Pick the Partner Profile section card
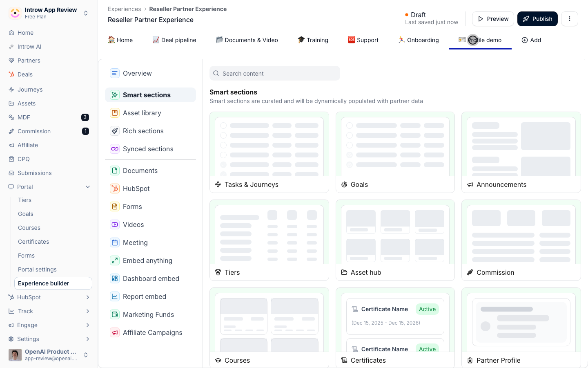Image resolution: width=588 pixels, height=368 pixels. (x=521, y=328)
